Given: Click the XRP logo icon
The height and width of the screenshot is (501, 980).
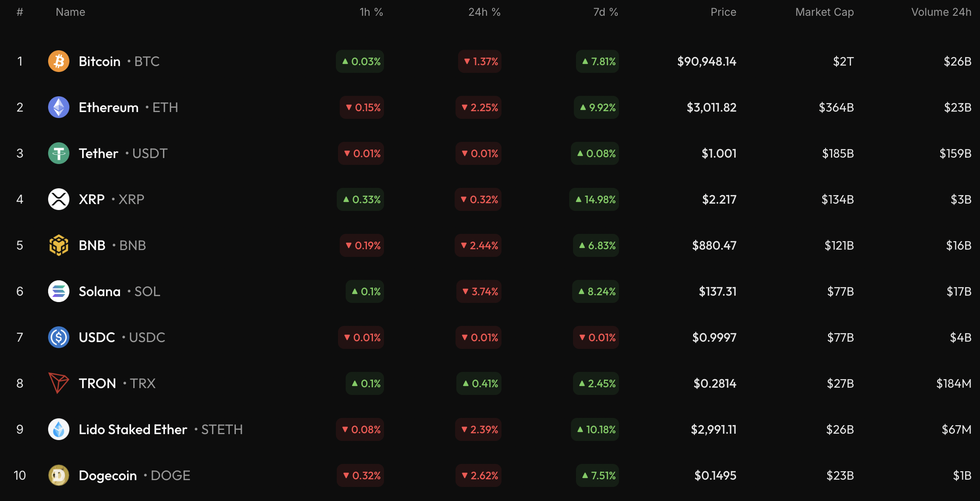Looking at the screenshot, I should click(59, 199).
